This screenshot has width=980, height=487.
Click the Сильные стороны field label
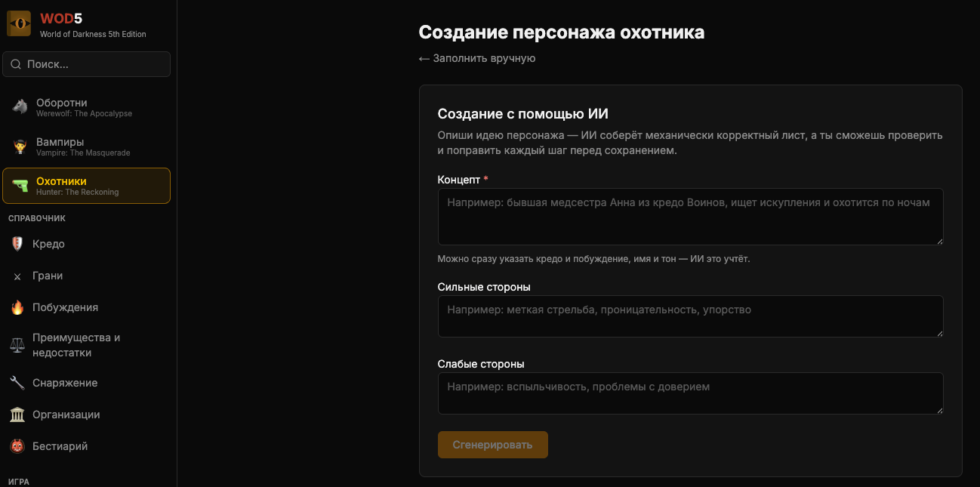click(484, 287)
